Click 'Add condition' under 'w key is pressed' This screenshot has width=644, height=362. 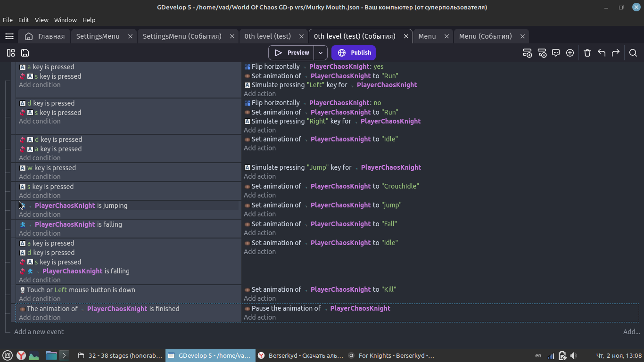pos(40,177)
